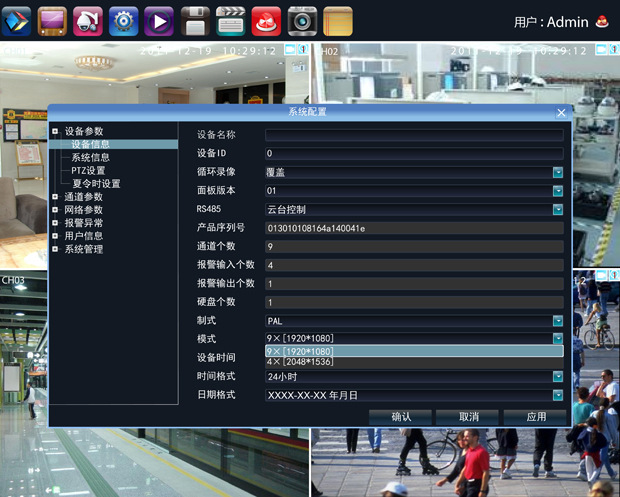Expand the 通道参数 tree node
This screenshot has width=620, height=497.
55,197
